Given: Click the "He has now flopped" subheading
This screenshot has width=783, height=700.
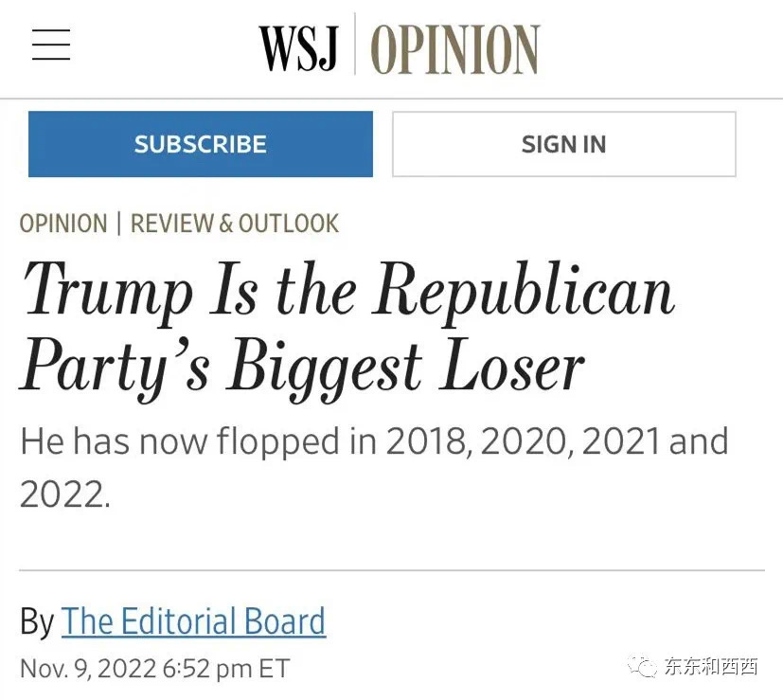Looking at the screenshot, I should (374, 441).
